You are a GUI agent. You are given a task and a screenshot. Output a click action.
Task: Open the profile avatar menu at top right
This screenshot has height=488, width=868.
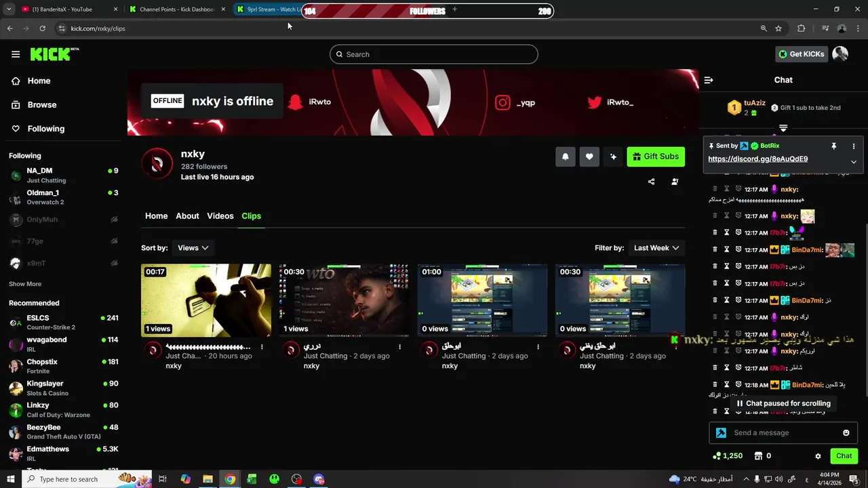point(840,54)
